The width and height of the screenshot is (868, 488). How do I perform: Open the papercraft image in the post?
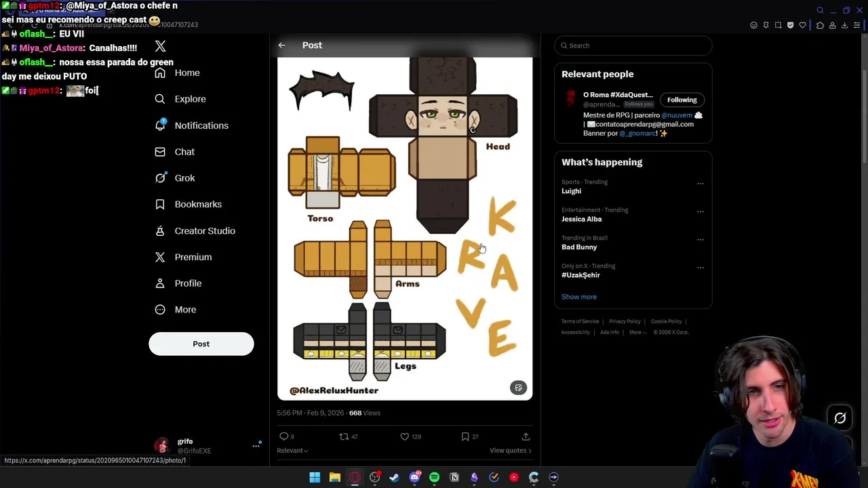point(405,228)
